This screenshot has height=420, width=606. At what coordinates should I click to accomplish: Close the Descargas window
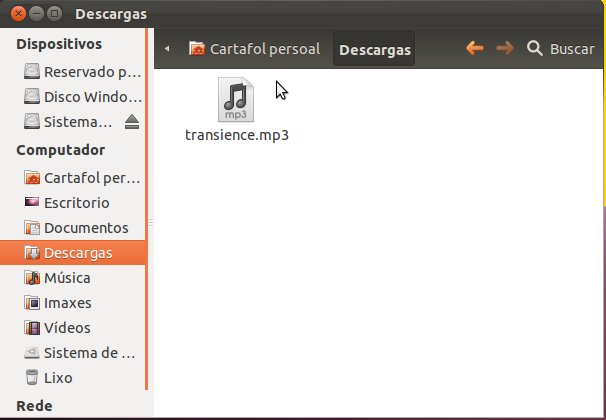(18, 14)
